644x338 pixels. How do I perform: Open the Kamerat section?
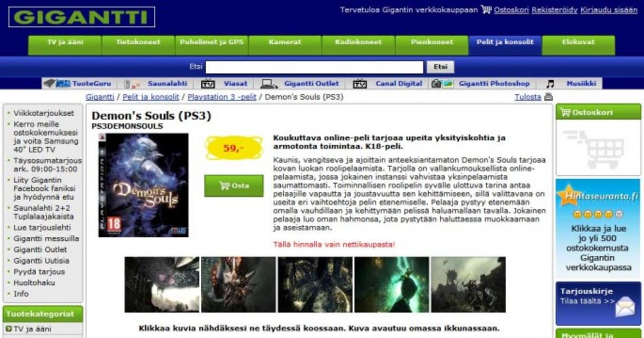(x=286, y=43)
